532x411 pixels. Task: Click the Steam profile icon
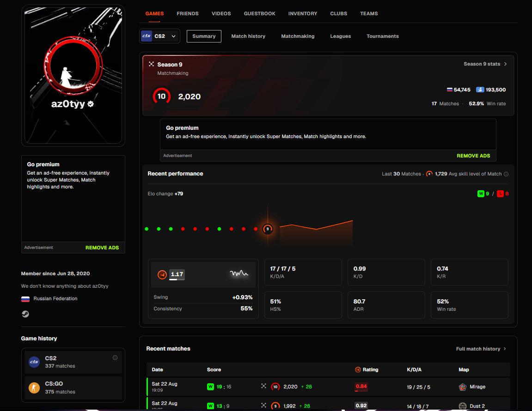click(x=25, y=314)
